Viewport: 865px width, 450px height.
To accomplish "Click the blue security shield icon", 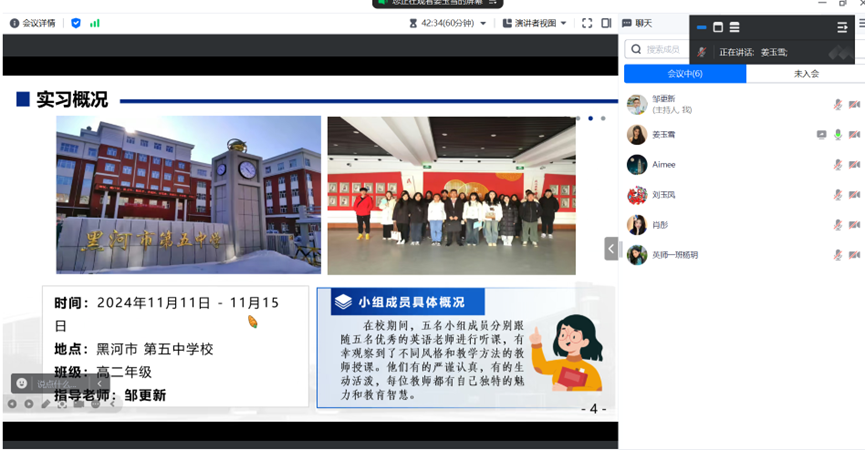I will click(x=76, y=23).
